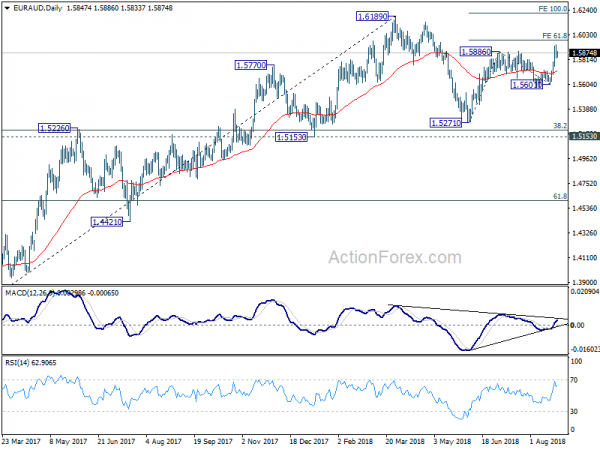Image resolution: width=600 pixels, height=450 pixels.
Task: Click the 1.45360 price axis value
Action: pos(585,209)
